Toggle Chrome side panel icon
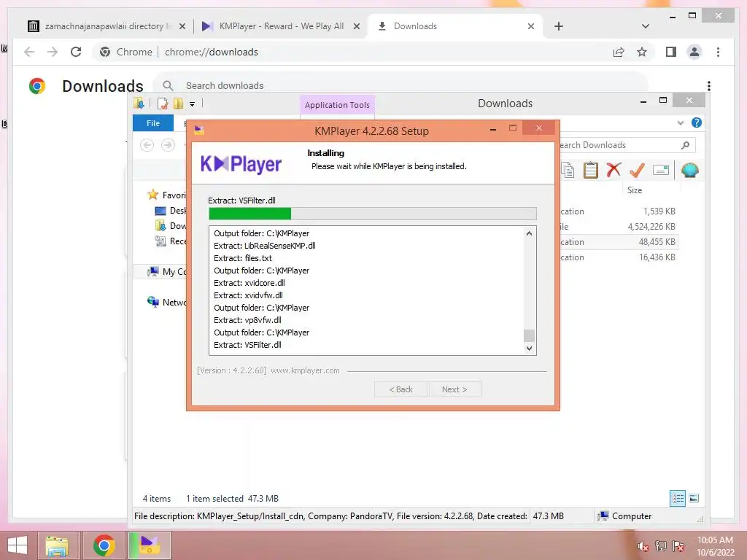747x560 pixels. pos(671,52)
